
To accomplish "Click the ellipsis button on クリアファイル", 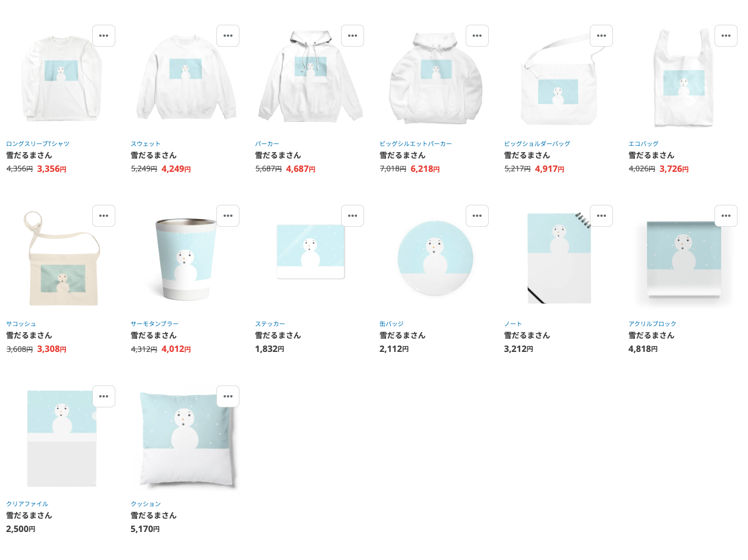I will (104, 396).
